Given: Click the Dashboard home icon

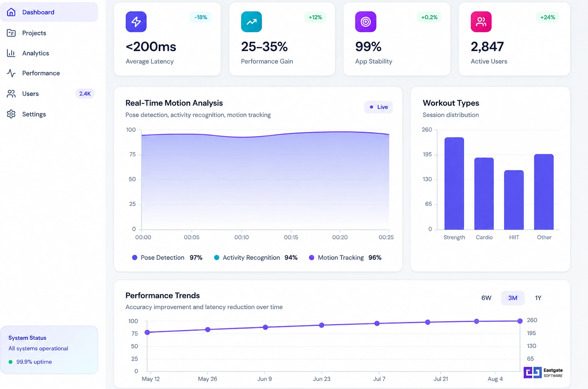Looking at the screenshot, I should [x=11, y=12].
